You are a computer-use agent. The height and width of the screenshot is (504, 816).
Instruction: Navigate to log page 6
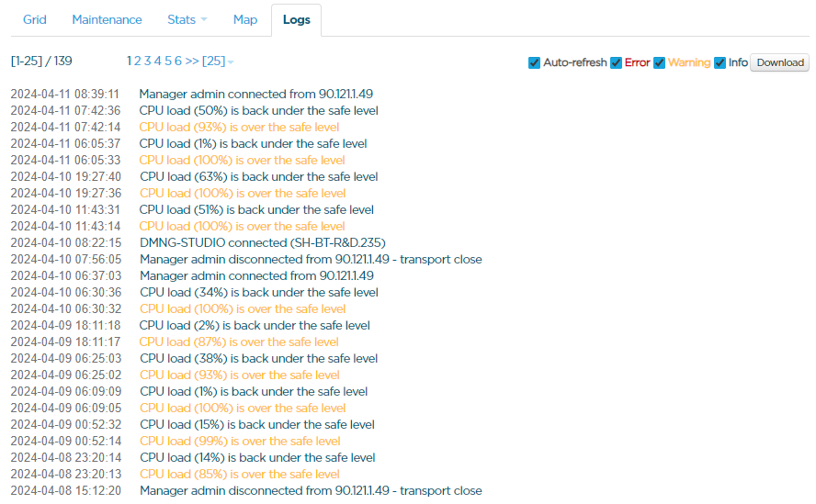click(x=178, y=62)
